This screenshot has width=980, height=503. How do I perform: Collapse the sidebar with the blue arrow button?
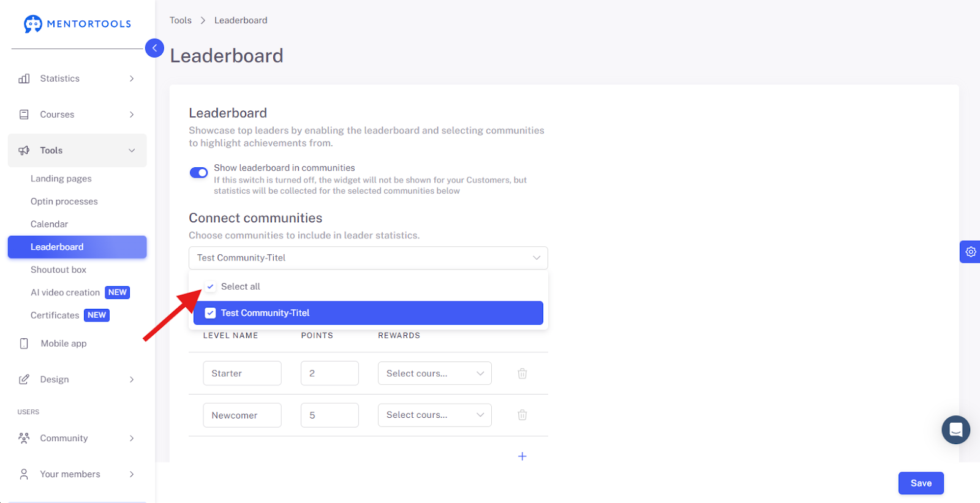point(154,48)
